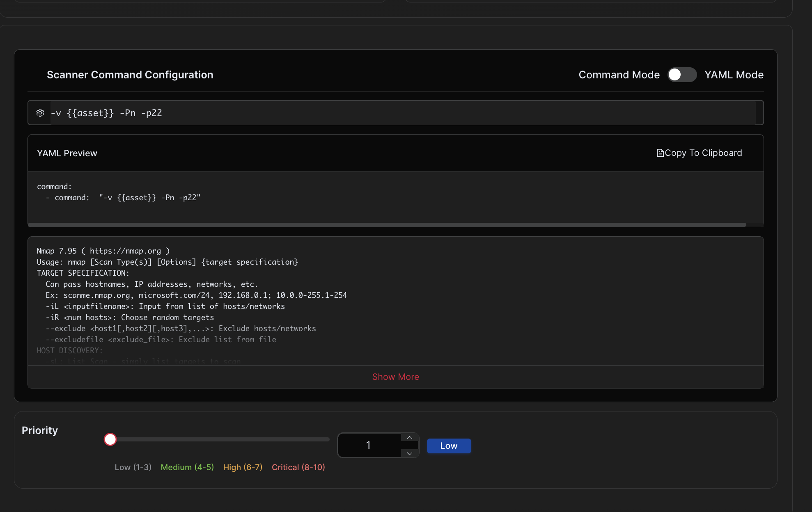Image resolution: width=812 pixels, height=512 pixels.
Task: Click the Usage: nmap line
Action: pyautogui.click(x=167, y=262)
